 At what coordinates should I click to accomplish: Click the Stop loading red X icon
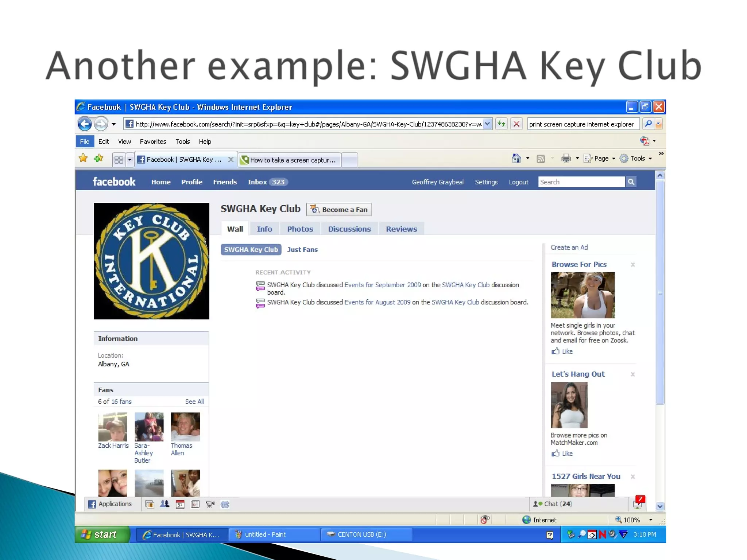point(516,124)
